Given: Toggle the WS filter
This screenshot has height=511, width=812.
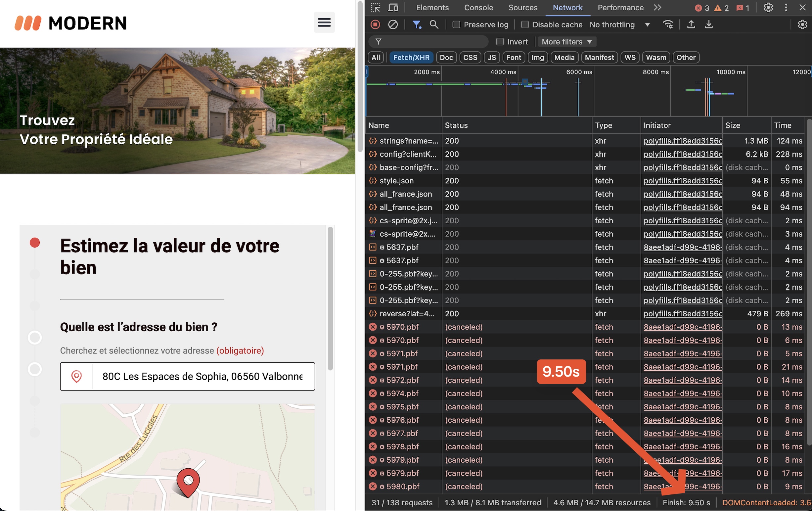Looking at the screenshot, I should coord(630,57).
